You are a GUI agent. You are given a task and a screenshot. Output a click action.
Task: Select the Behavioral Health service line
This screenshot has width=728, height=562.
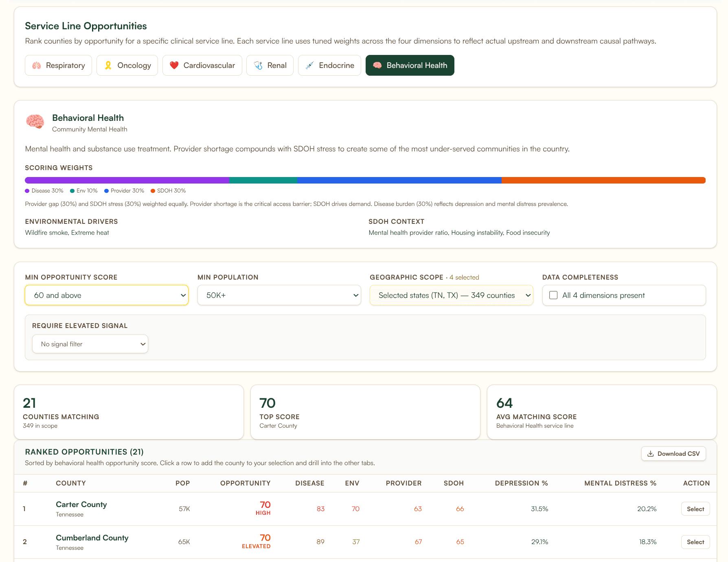[x=410, y=66]
